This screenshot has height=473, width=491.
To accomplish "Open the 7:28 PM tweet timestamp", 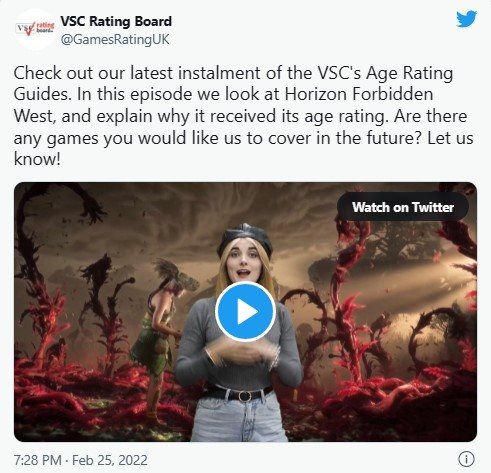I will click(x=38, y=460).
